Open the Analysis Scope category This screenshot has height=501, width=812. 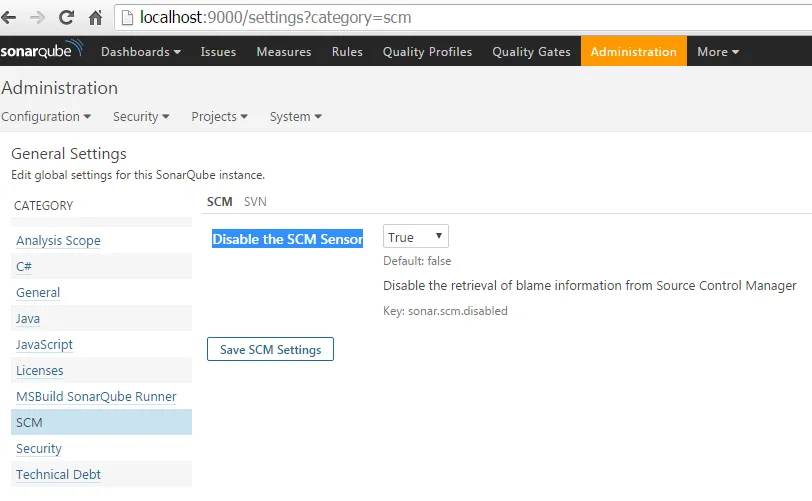[x=59, y=240]
